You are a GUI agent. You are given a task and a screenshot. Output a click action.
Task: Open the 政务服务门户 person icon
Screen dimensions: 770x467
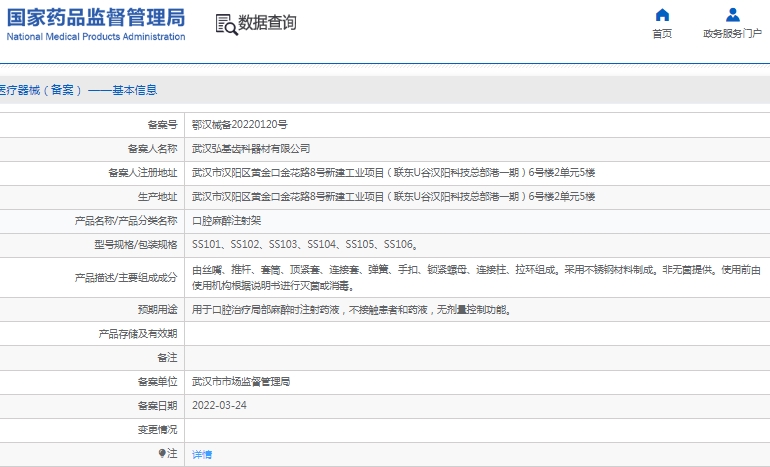(733, 15)
